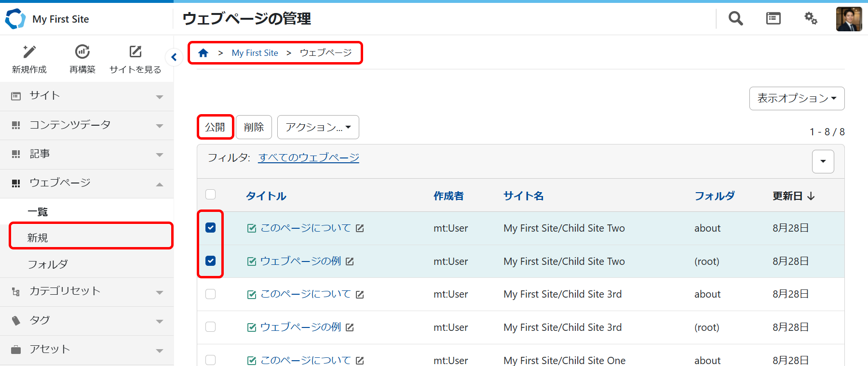Click the 再構築 rebuild icon

pos(82,52)
